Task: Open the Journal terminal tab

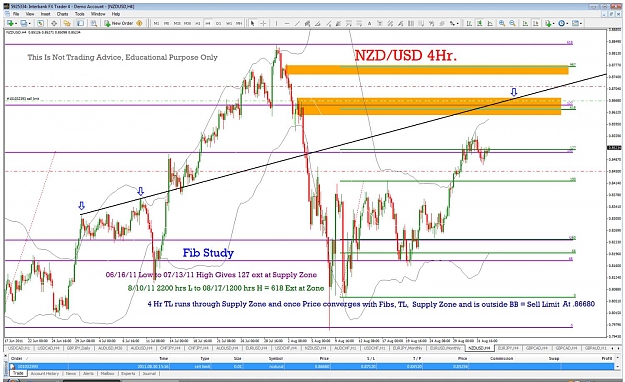Action: pyautogui.click(x=149, y=374)
